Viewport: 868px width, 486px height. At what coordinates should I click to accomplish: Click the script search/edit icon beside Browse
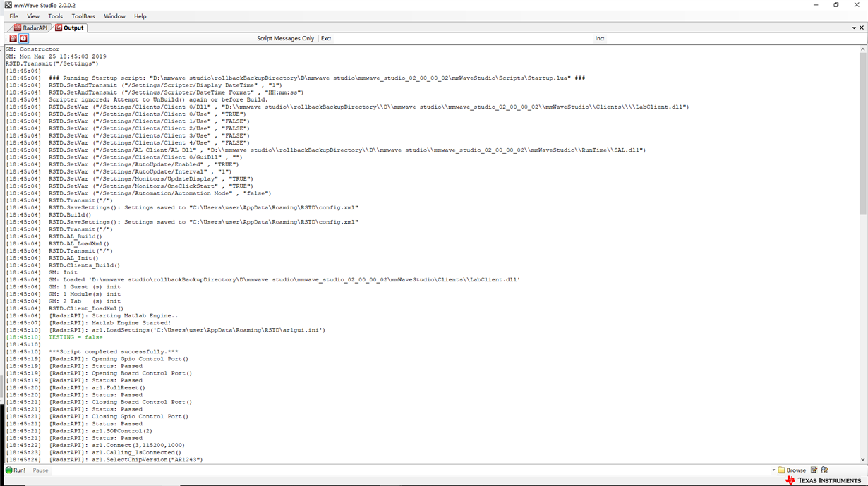tap(824, 470)
